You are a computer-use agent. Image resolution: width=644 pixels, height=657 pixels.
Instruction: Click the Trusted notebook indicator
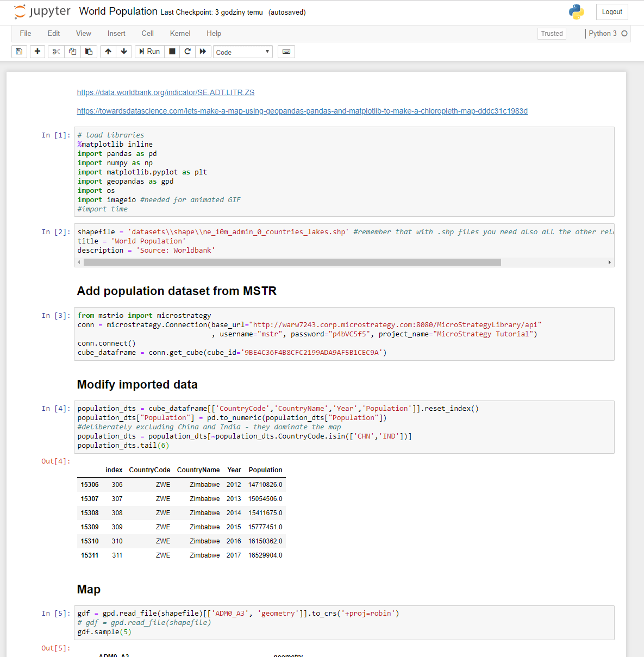coord(552,34)
